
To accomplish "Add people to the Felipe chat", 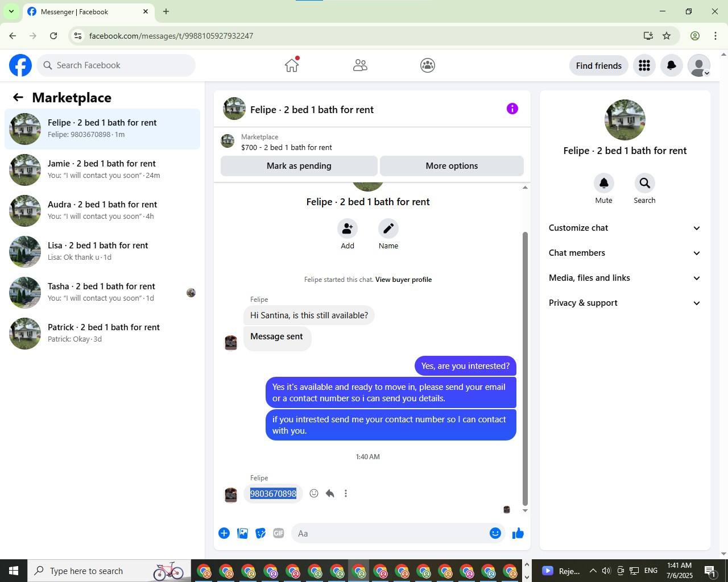I will point(348,228).
